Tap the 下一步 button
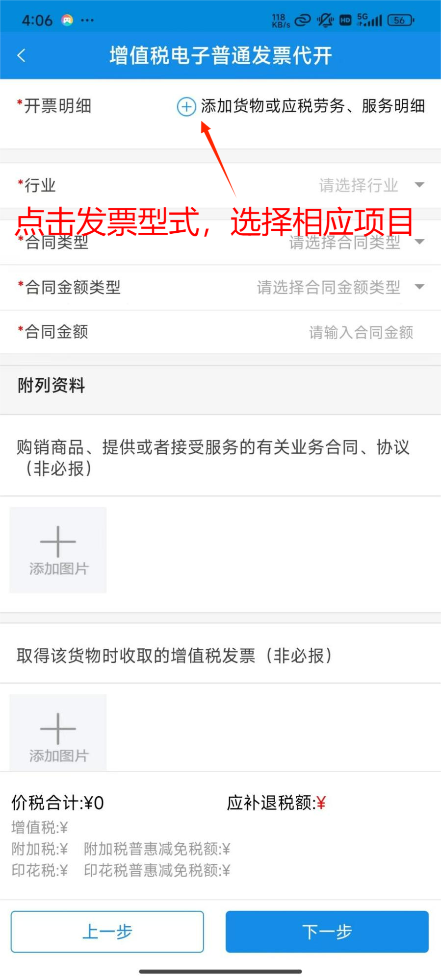 (x=327, y=931)
